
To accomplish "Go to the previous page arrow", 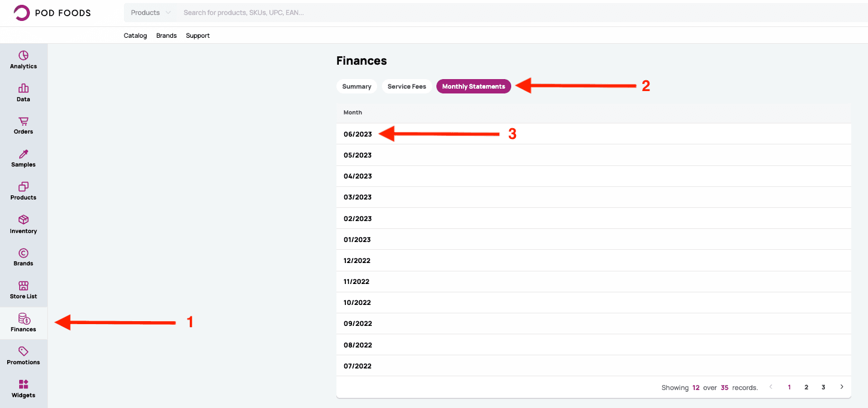I will pos(771,387).
